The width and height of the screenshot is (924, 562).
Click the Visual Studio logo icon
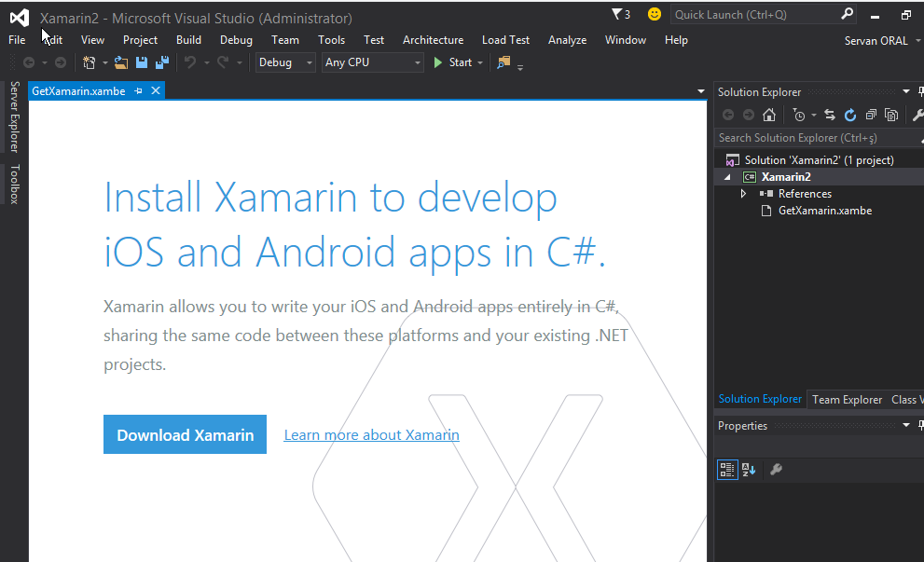coord(20,18)
